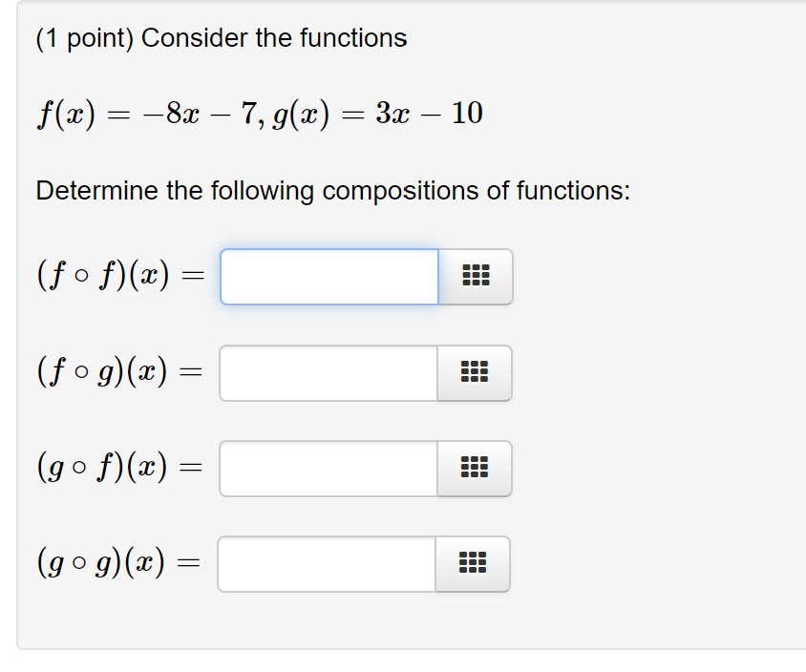This screenshot has width=806, height=672.
Task: Click the (f∘g)(x) = label
Action: tap(119, 372)
